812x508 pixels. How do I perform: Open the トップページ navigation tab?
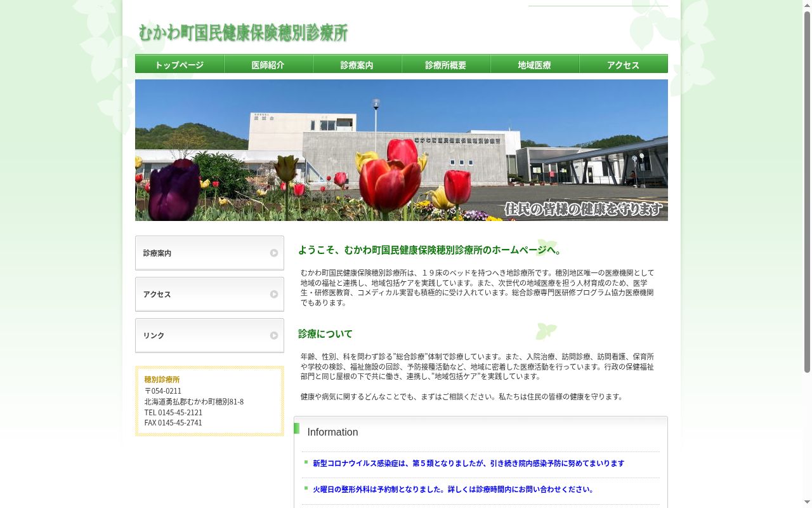click(x=180, y=64)
